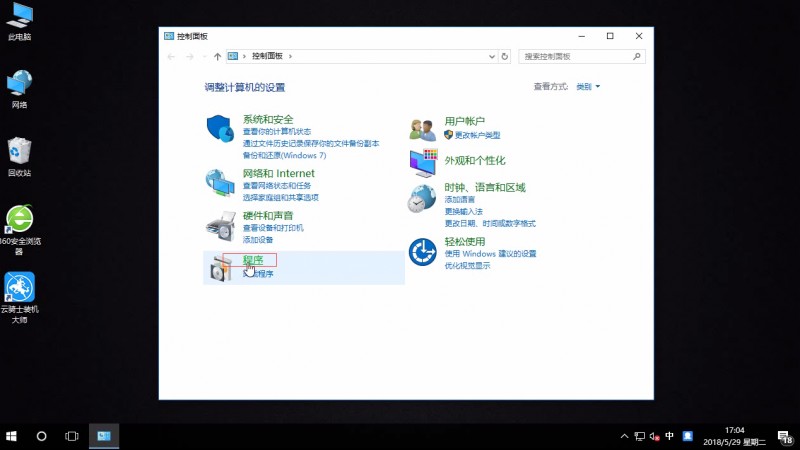Click the up arrow navigation button

coord(217,57)
